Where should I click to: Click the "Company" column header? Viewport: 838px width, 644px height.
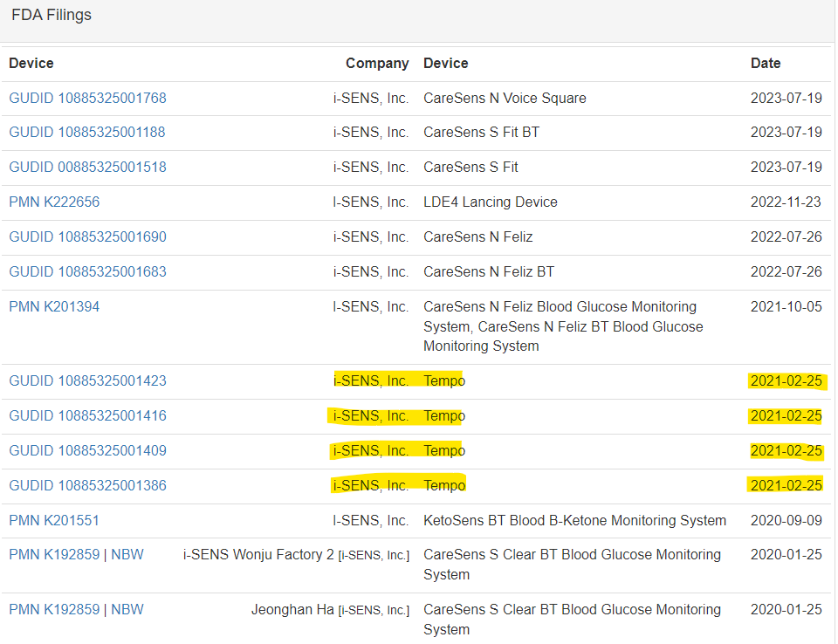[377, 64]
